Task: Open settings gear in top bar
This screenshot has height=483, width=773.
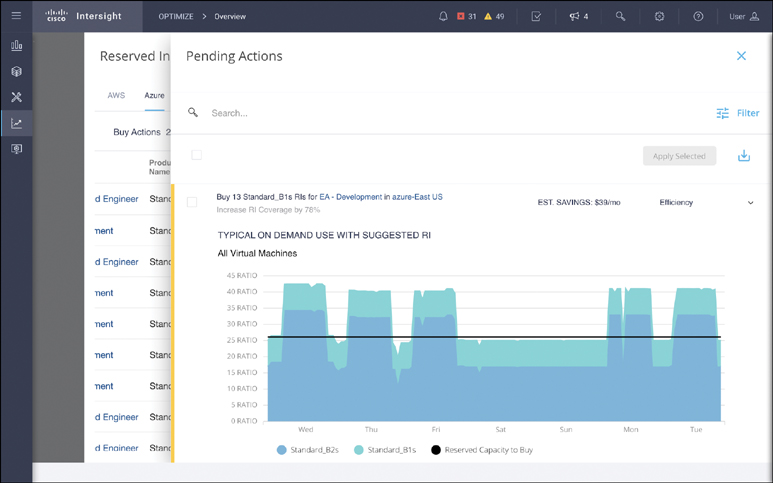Action: [659, 16]
